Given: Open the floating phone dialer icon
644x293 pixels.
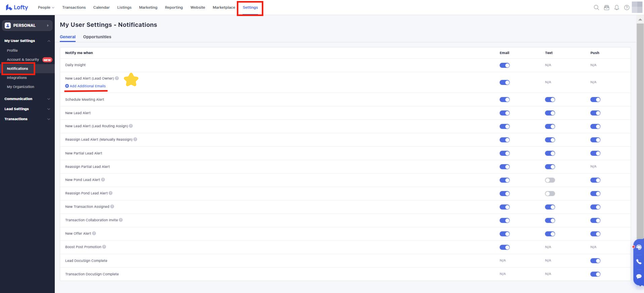Looking at the screenshot, I should [639, 262].
